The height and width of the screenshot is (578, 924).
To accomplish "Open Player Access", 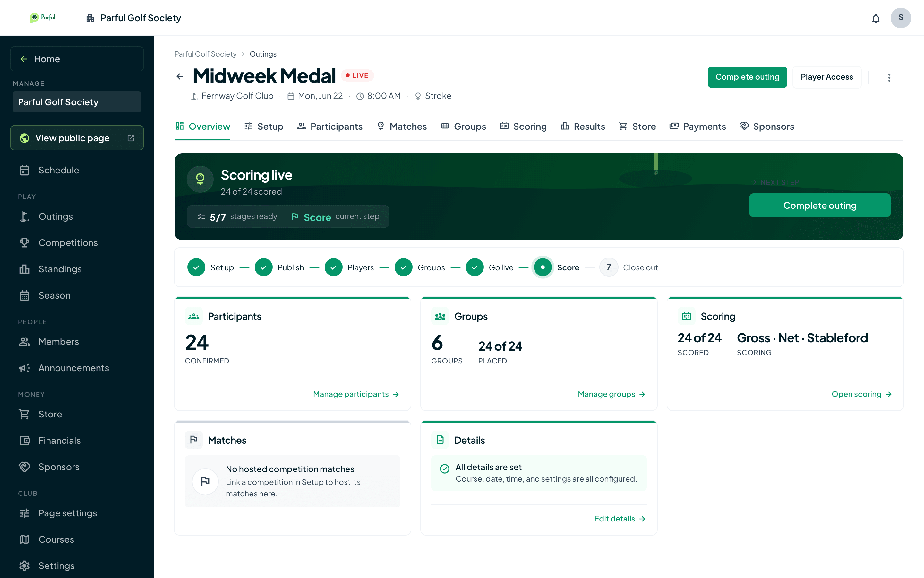I will coord(827,77).
